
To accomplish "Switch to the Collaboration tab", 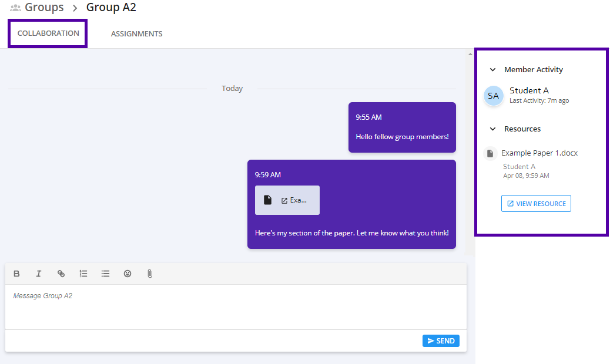I will tap(48, 33).
